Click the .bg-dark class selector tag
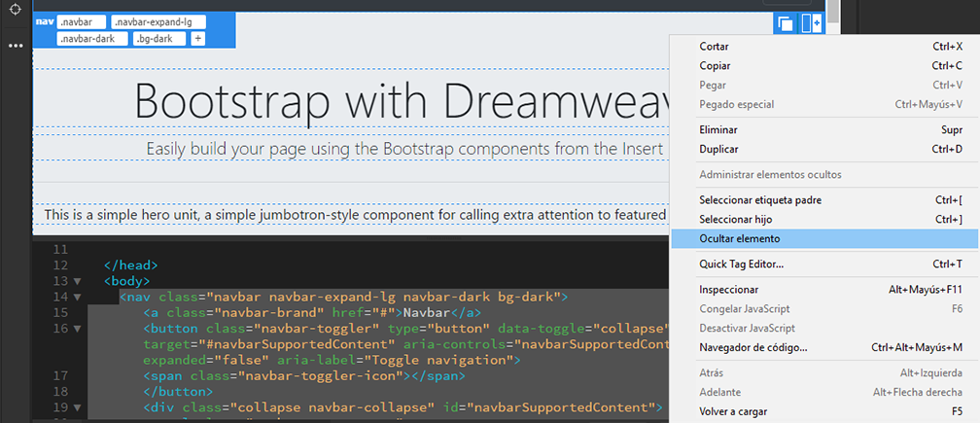 157,39
